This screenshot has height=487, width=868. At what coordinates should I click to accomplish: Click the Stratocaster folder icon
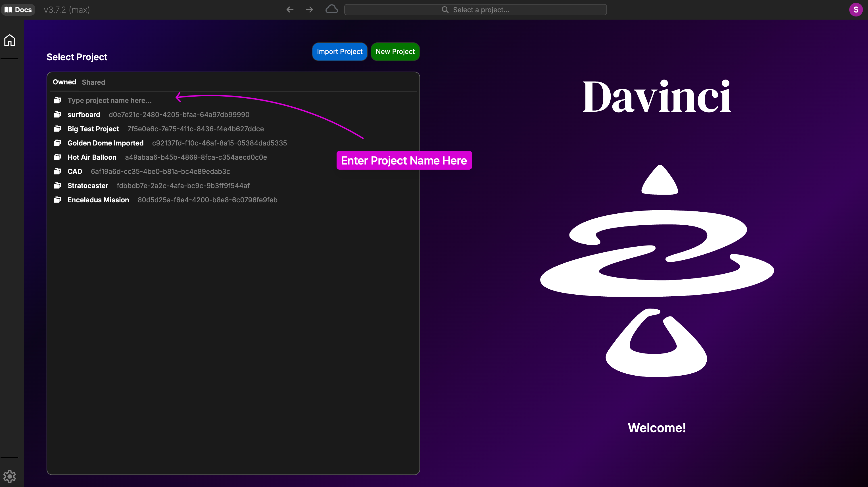pos(57,186)
